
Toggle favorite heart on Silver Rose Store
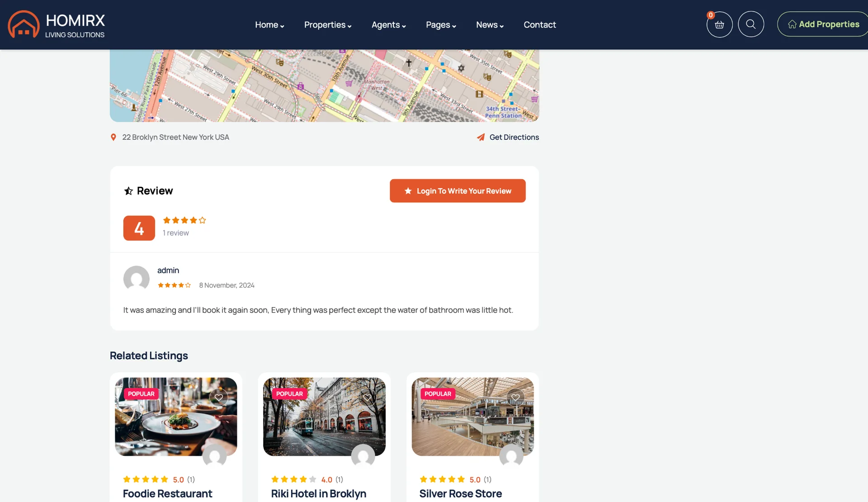coord(515,398)
